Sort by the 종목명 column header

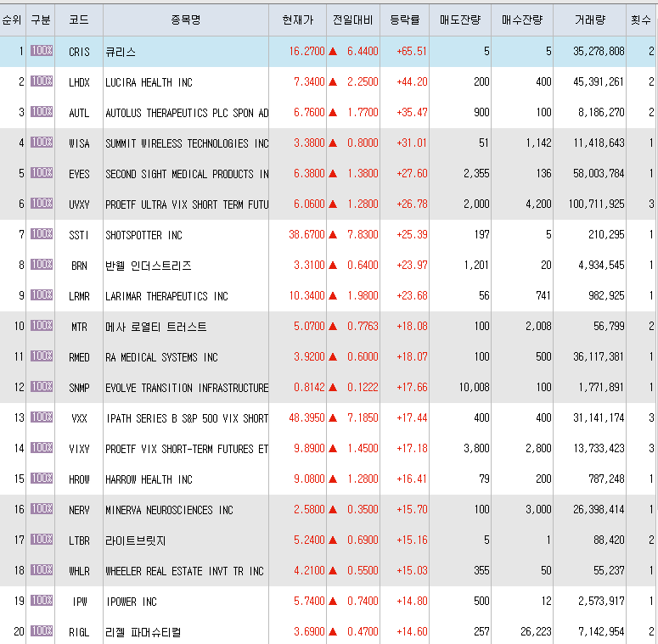tap(186, 20)
